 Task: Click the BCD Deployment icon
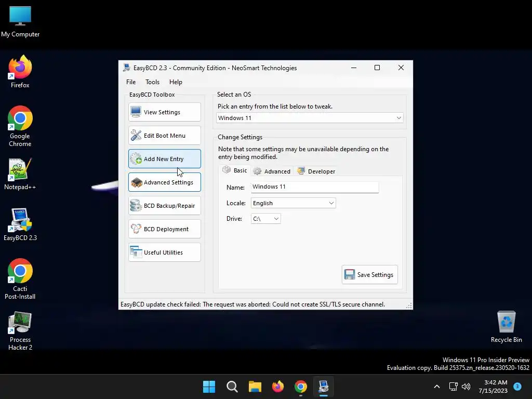coord(136,229)
